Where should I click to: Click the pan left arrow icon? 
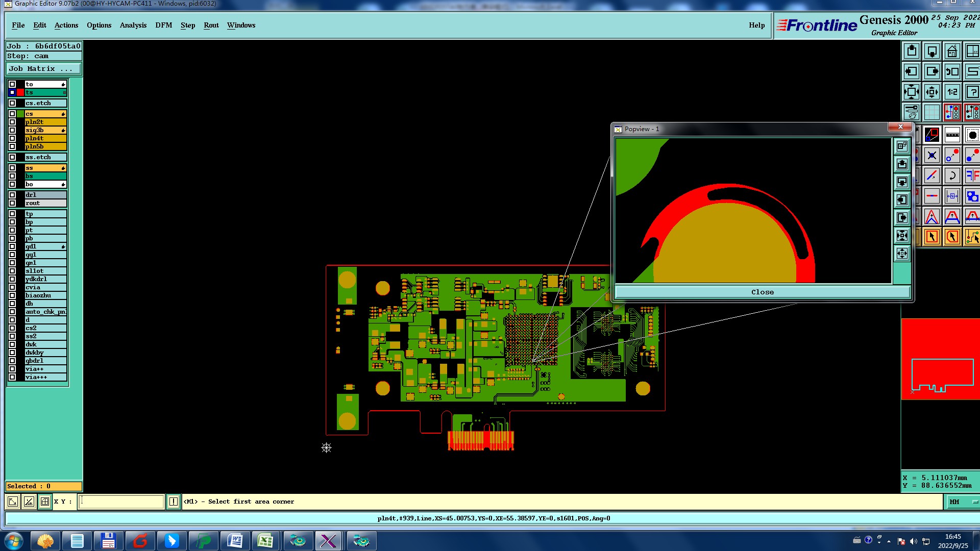coord(911,71)
